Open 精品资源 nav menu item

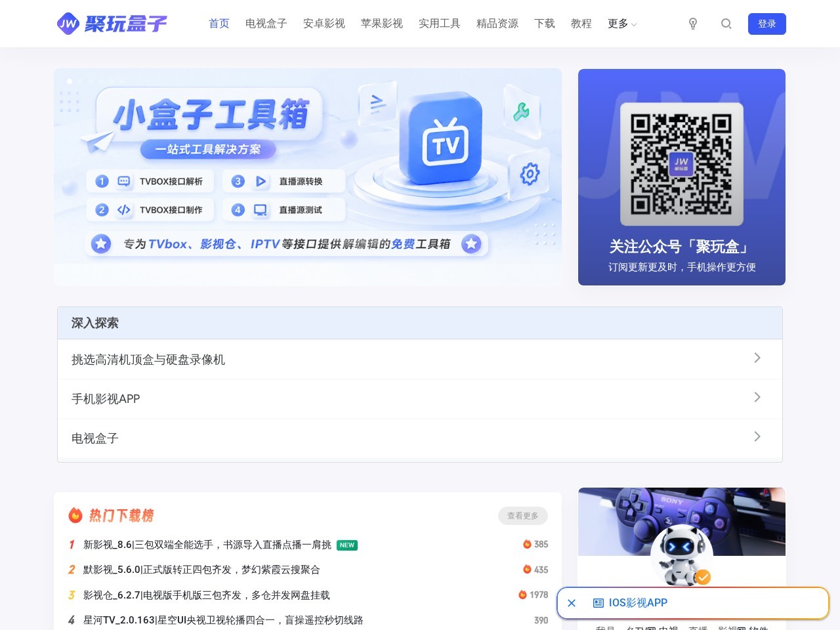[x=497, y=24]
